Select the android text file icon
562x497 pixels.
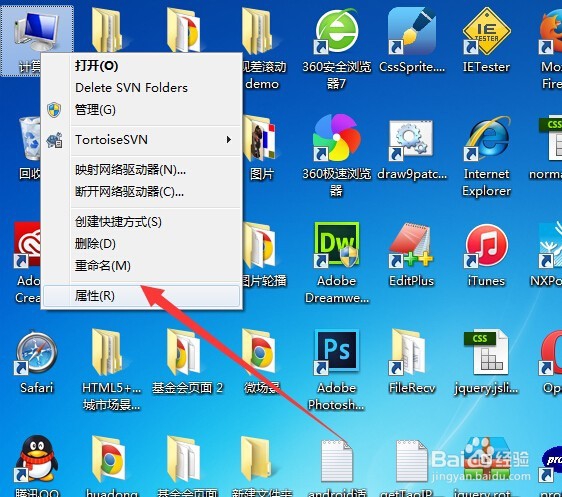(336, 461)
